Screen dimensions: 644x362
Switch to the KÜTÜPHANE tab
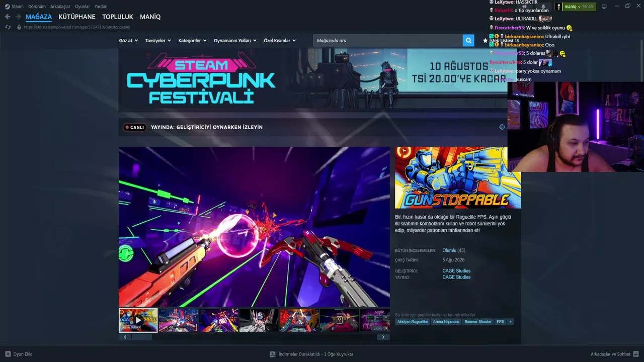point(77,17)
